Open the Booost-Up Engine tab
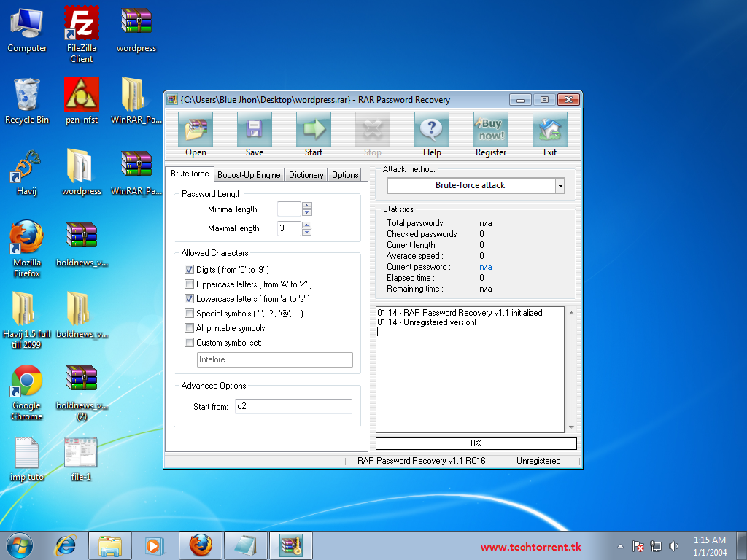 (x=248, y=174)
